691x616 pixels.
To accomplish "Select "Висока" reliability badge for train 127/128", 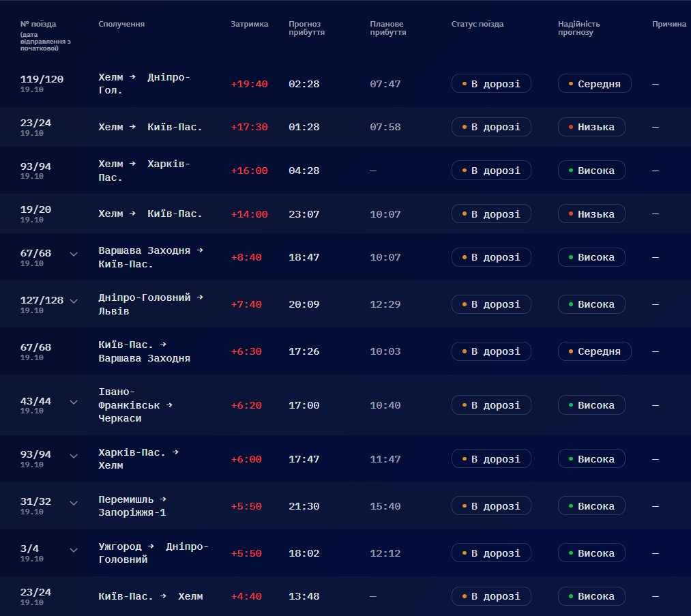I will tap(591, 304).
